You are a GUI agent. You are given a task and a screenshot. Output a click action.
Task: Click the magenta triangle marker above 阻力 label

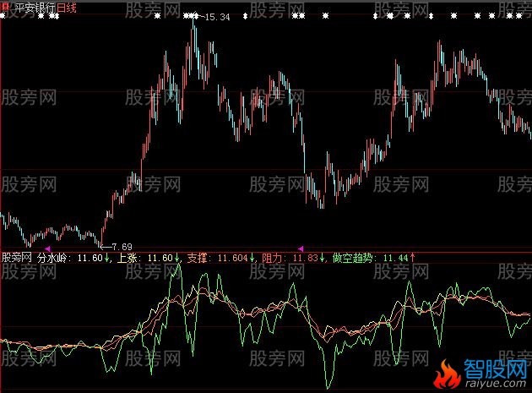click(301, 248)
